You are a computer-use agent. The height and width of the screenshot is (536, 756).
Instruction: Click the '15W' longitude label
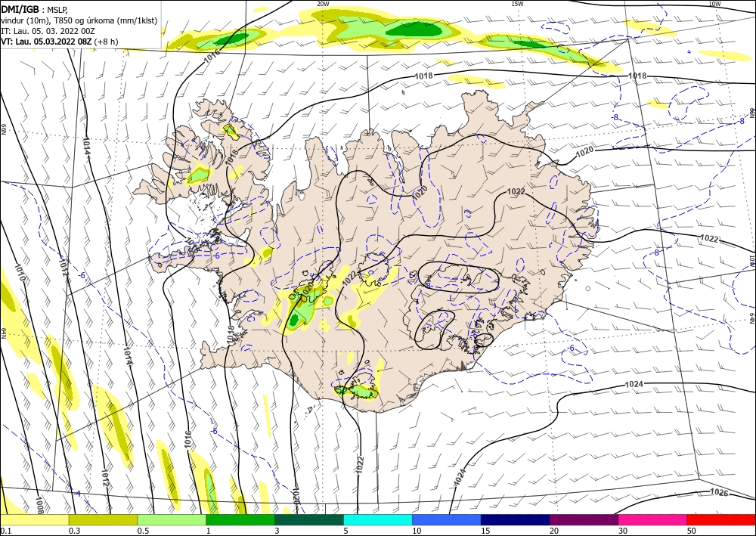click(517, 4)
